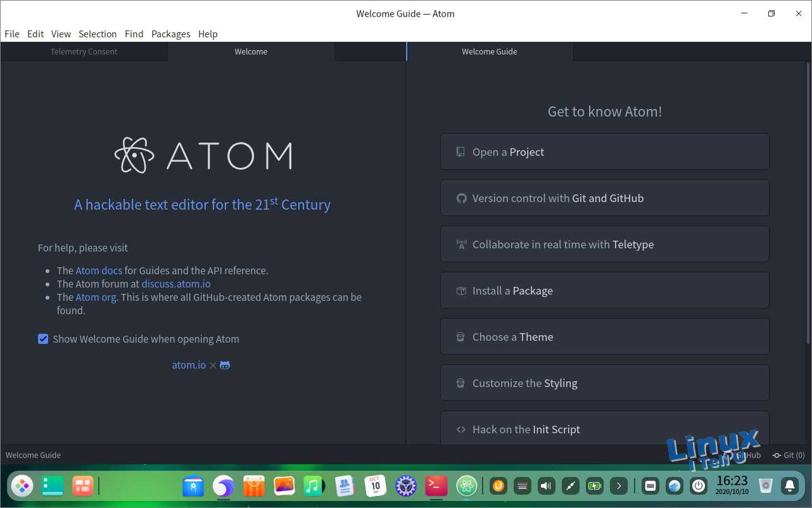This screenshot has height=508, width=812.
Task: Open the calendar dock icon
Action: [375, 486]
